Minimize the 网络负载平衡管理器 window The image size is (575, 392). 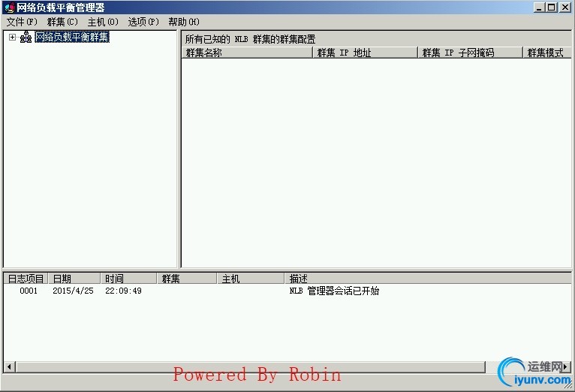539,8
